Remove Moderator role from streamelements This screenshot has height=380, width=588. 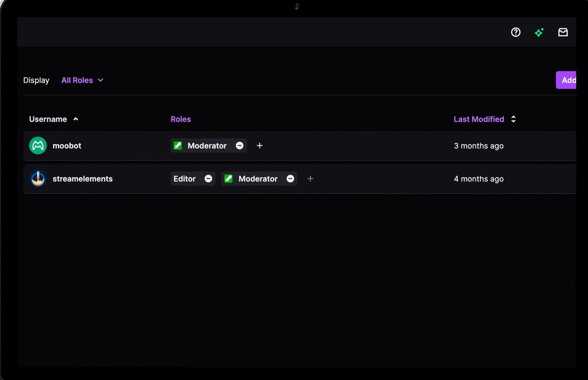click(290, 179)
